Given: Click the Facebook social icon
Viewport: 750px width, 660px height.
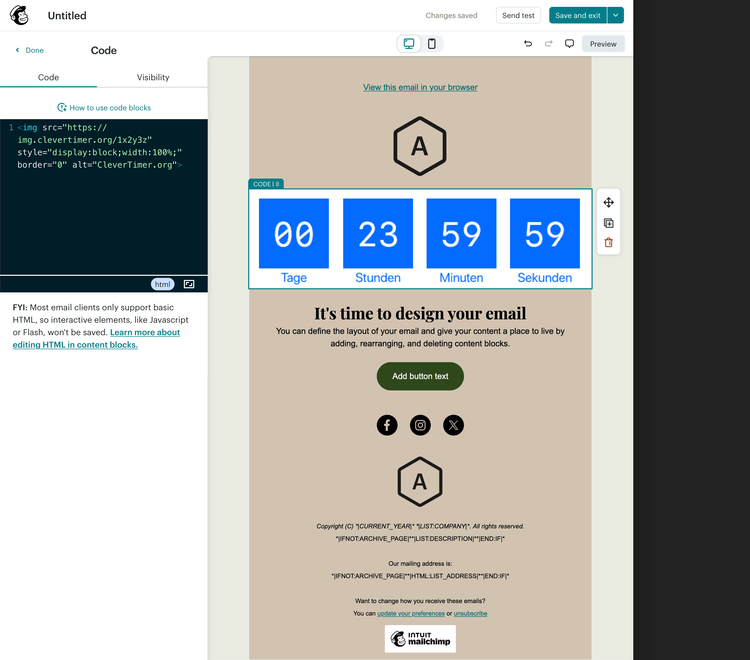Looking at the screenshot, I should click(387, 425).
